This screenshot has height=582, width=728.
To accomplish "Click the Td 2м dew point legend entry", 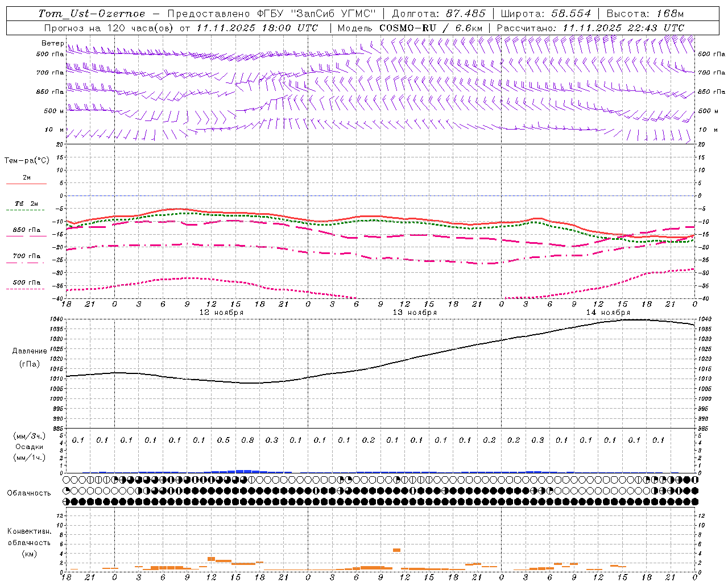I will tap(27, 203).
